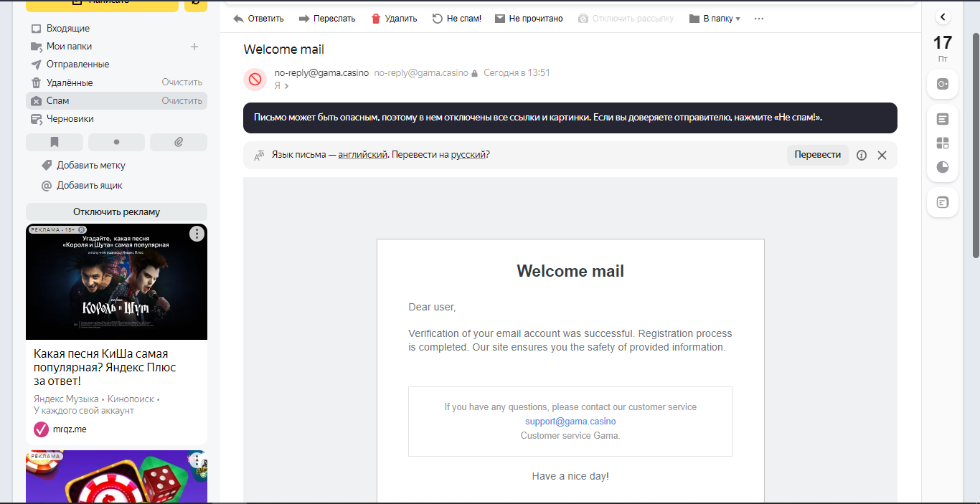Image resolution: width=980 pixels, height=504 pixels.
Task: Collapse the right sidebar with the chevron
Action: 943,17
